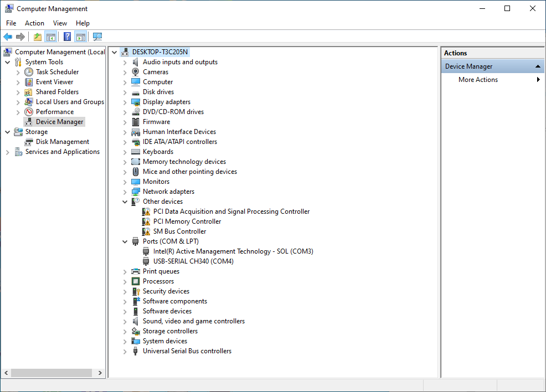The height and width of the screenshot is (392, 546).
Task: Click the Cameras webcam icon
Action: click(x=136, y=72)
